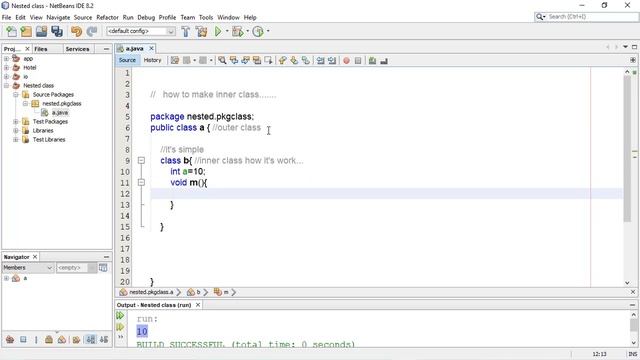Toggle Sort by Source in Navigator
The height and width of the screenshot is (360, 640).
(104, 340)
